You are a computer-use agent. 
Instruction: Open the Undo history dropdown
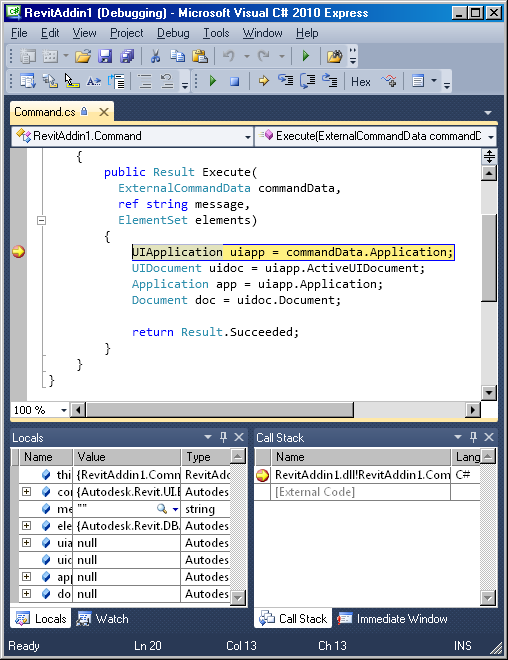(x=247, y=56)
